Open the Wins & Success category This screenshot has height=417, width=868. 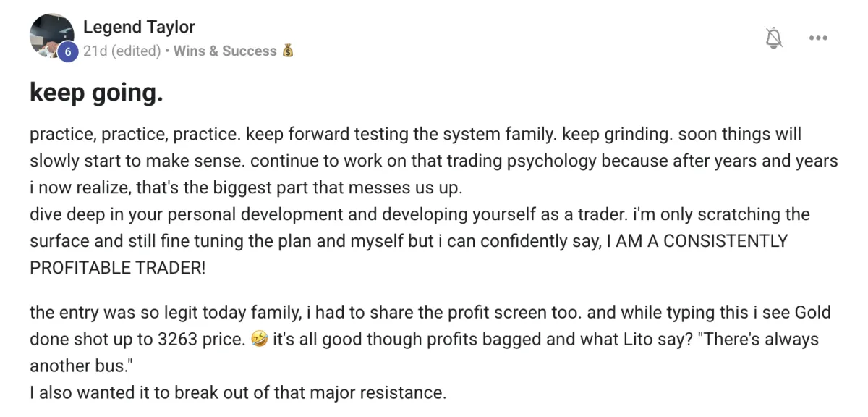point(225,51)
